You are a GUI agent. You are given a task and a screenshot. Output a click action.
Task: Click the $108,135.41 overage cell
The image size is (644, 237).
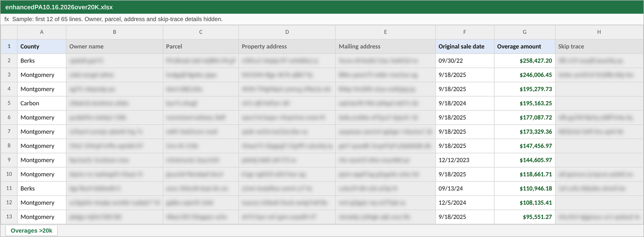(x=524, y=203)
